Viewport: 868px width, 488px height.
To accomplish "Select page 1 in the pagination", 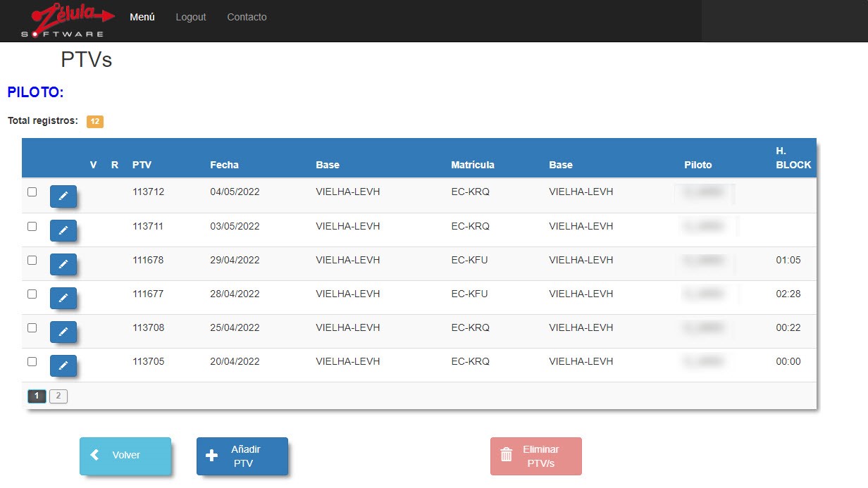I will pyautogui.click(x=37, y=396).
